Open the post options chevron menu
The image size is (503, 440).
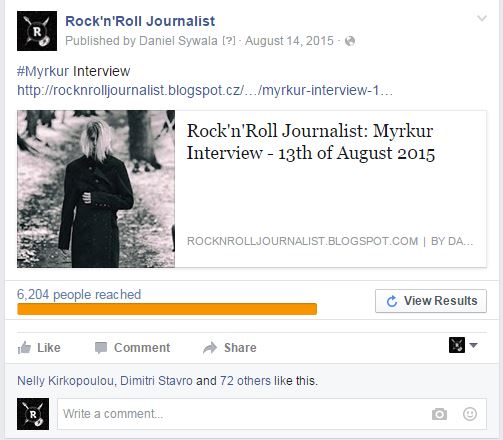[x=482, y=18]
